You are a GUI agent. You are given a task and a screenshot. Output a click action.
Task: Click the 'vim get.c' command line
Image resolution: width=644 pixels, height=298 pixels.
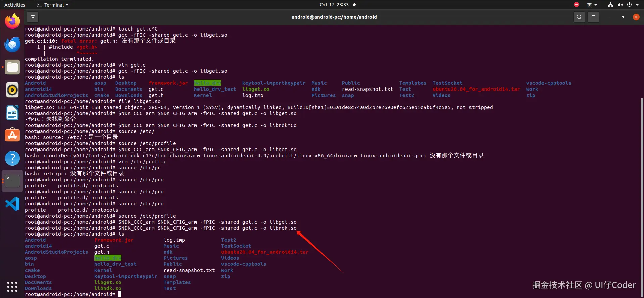click(x=85, y=65)
